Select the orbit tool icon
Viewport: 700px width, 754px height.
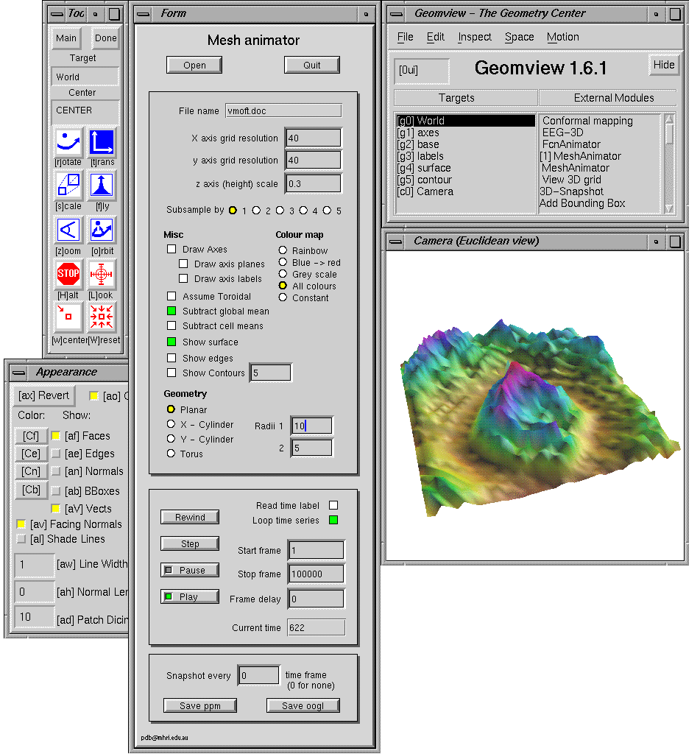[x=102, y=231]
